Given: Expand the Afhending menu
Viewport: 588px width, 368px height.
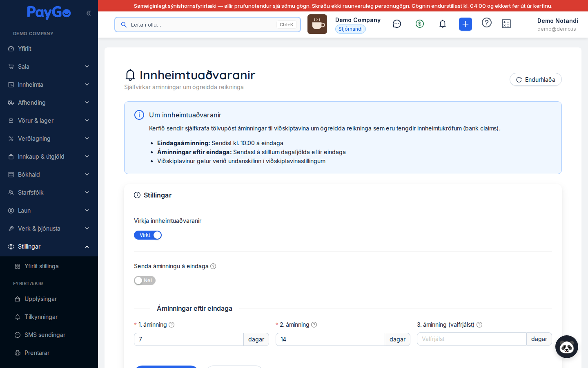Looking at the screenshot, I should coord(49,103).
